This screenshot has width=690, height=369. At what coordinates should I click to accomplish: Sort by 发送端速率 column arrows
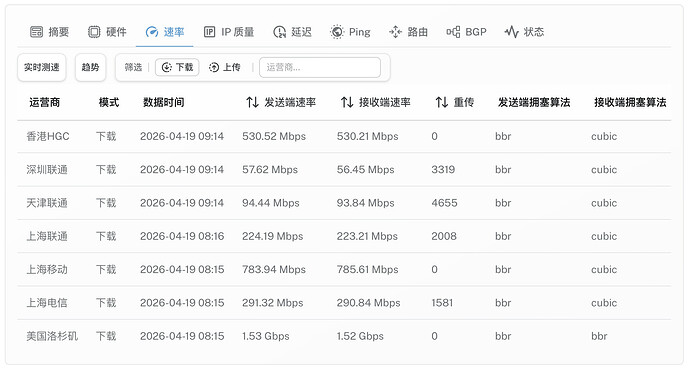coord(253,102)
